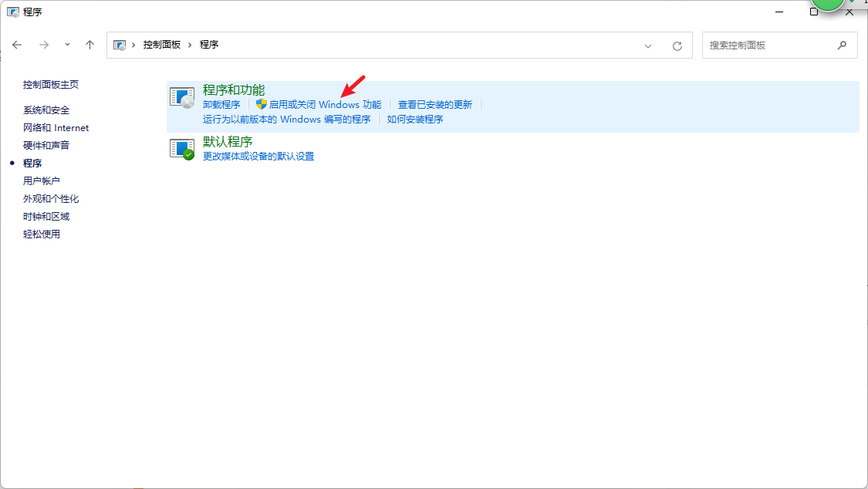Click 更改媒体或设备的默认设置 link

[258, 157]
